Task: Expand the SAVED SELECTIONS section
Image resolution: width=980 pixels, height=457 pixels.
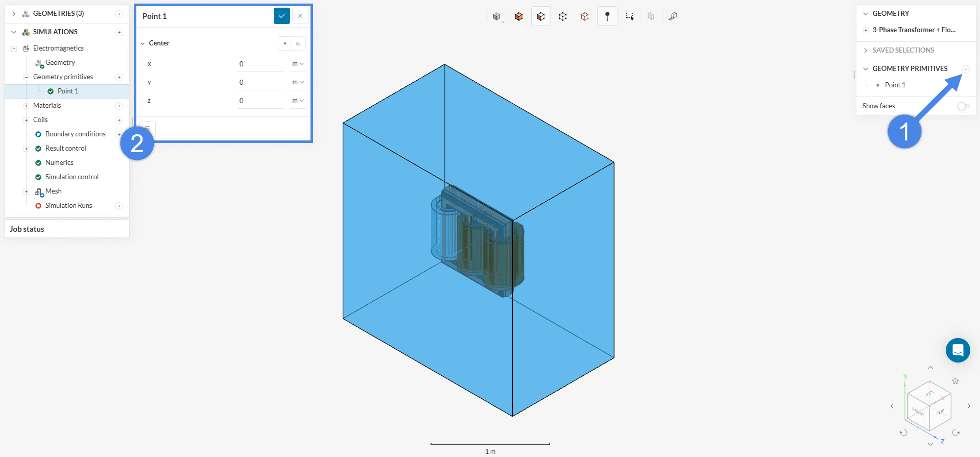Action: (x=903, y=50)
